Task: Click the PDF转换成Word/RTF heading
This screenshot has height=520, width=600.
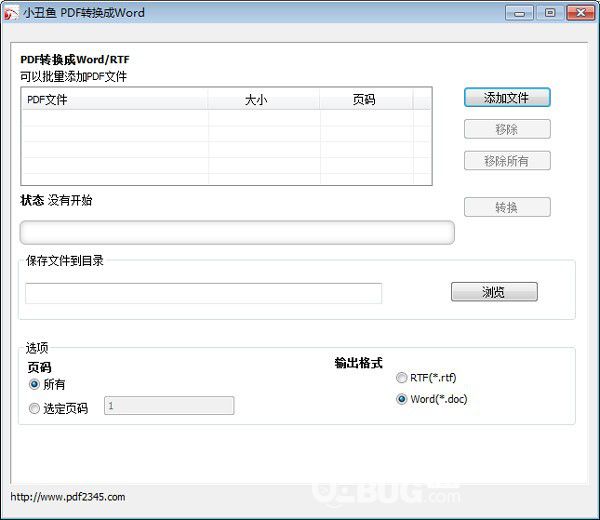Action: coord(75,60)
